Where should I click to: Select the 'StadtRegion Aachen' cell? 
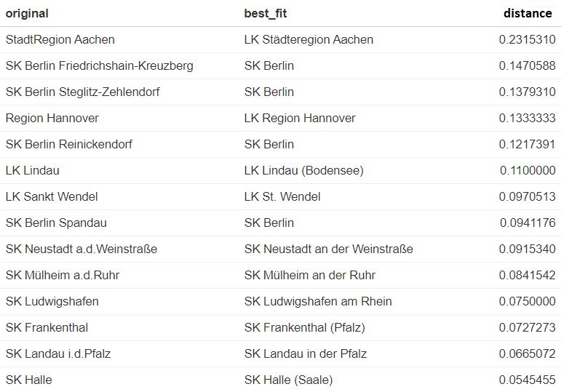60,39
